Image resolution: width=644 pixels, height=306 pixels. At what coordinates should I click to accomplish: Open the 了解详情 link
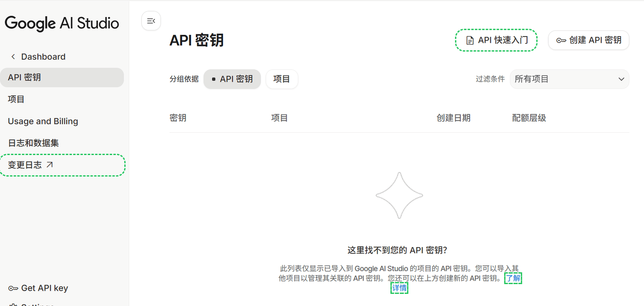[x=513, y=279]
